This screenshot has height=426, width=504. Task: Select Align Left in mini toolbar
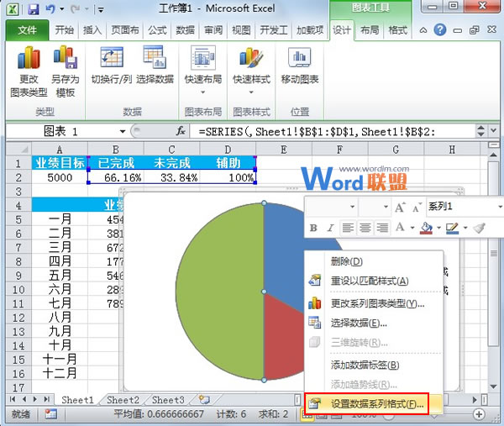pyautogui.click(x=348, y=228)
